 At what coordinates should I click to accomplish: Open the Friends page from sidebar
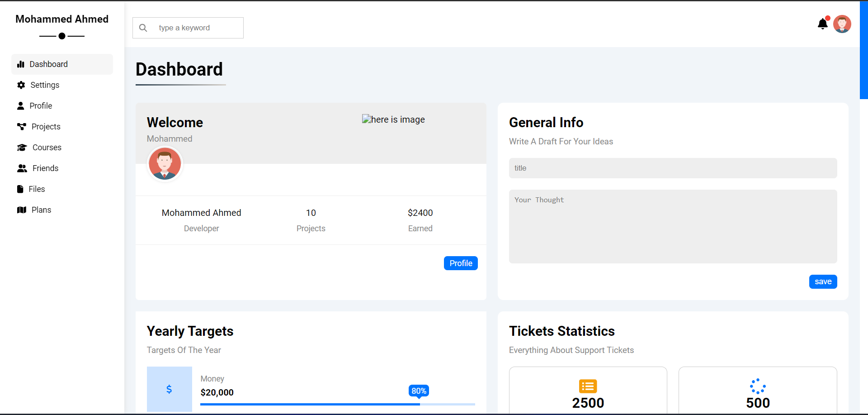pyautogui.click(x=62, y=168)
